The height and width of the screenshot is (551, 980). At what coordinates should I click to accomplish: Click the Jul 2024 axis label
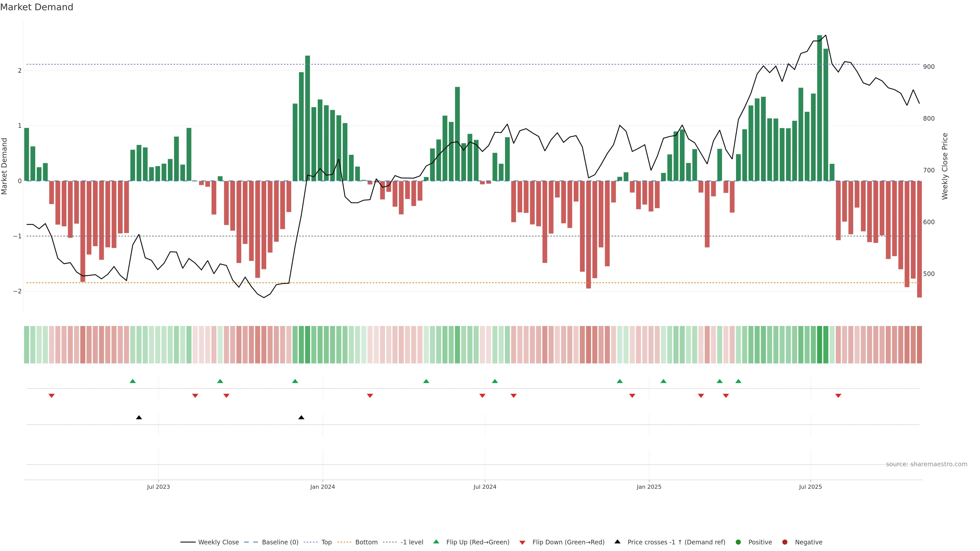coord(485,487)
